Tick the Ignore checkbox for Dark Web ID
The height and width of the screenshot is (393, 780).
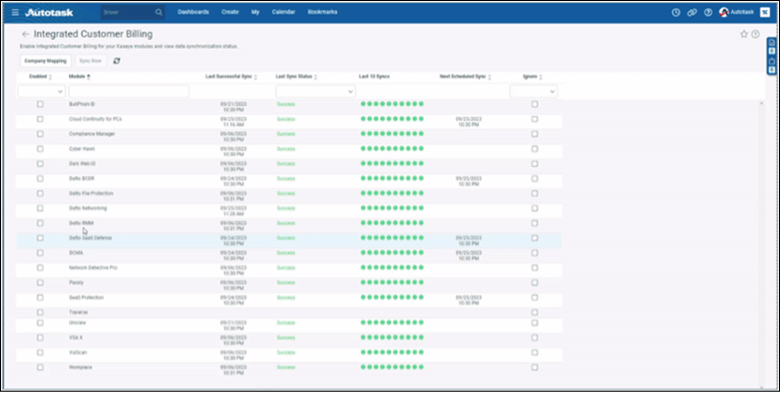pyautogui.click(x=534, y=164)
